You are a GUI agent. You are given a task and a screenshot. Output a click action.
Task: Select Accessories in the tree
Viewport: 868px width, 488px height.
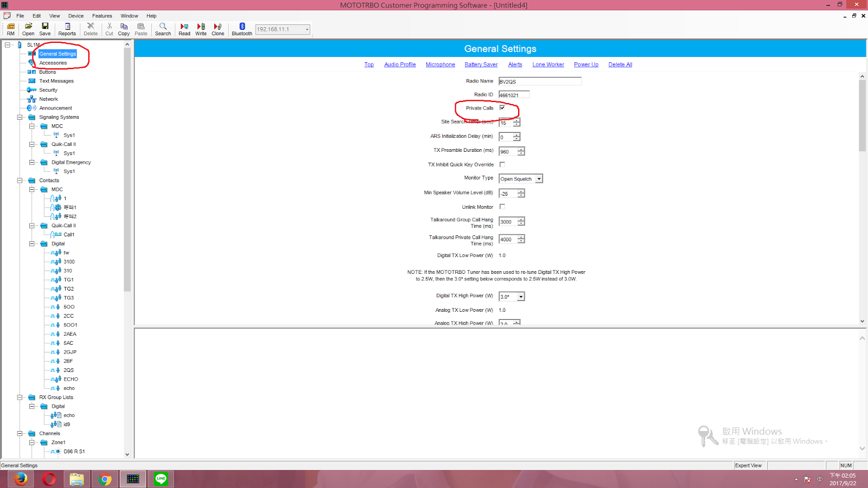pyautogui.click(x=53, y=63)
